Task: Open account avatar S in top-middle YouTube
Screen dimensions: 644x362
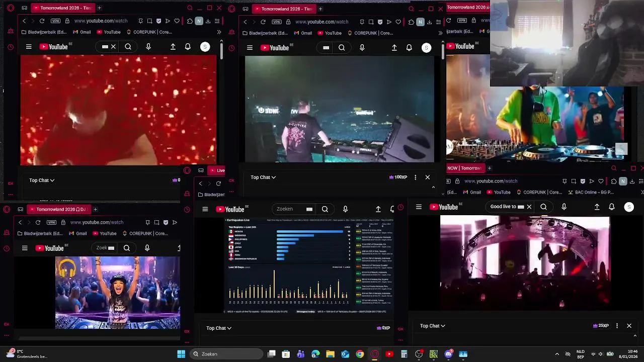Action: [426, 48]
